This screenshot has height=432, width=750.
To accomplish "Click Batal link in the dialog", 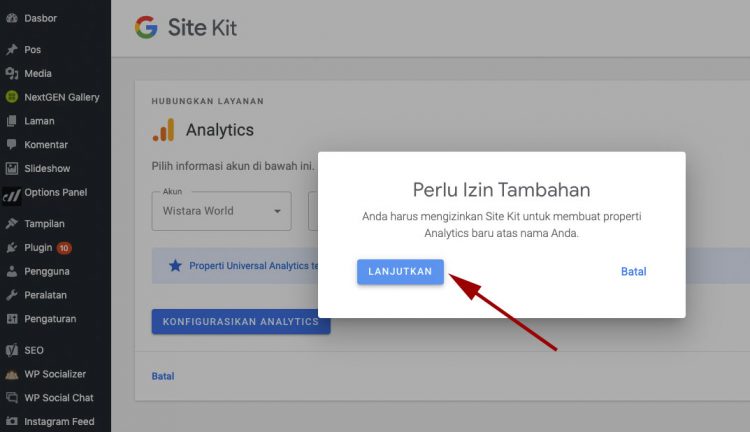I will click(x=633, y=272).
